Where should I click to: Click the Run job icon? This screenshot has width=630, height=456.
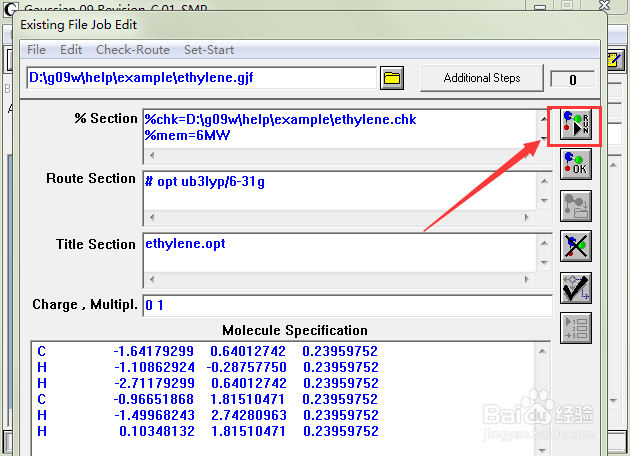576,125
